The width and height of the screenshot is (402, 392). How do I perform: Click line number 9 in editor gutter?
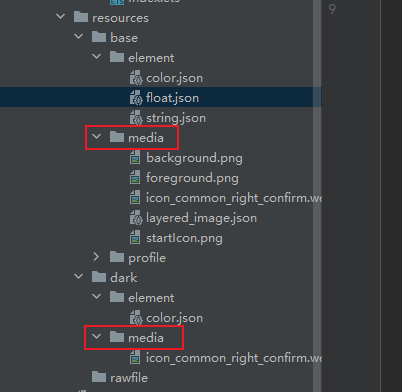pyautogui.click(x=332, y=9)
